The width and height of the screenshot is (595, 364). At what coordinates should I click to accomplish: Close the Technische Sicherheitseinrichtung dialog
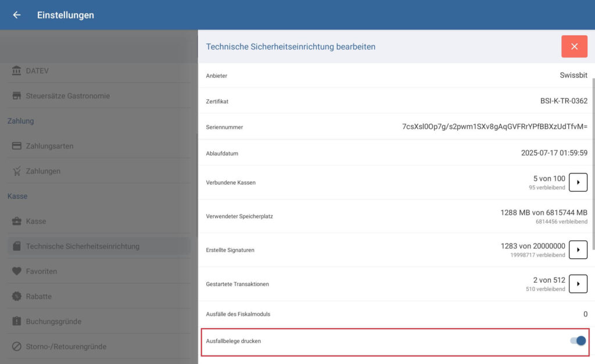point(575,46)
